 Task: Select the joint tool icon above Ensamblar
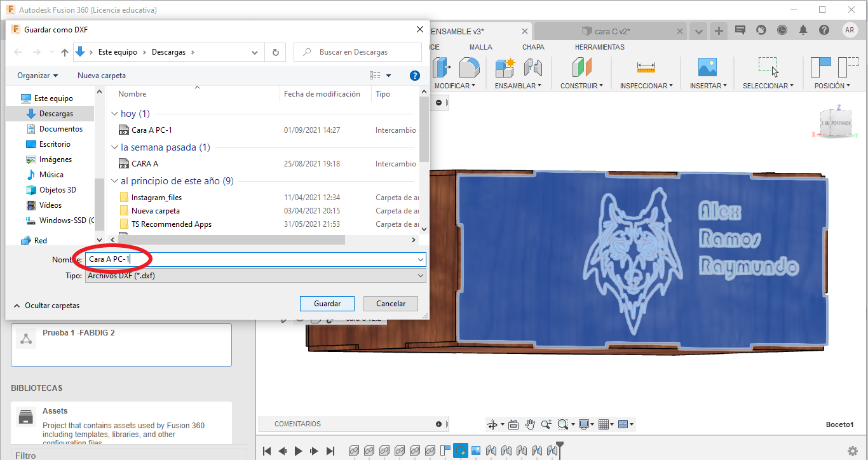tap(532, 67)
